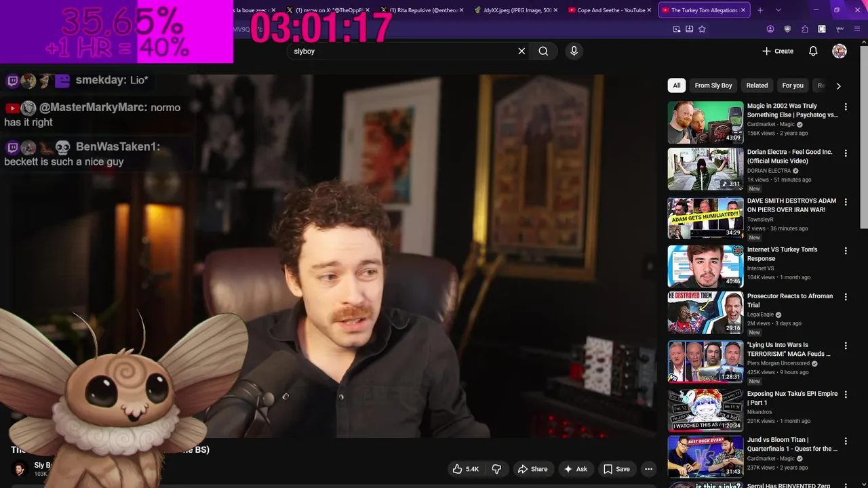Image resolution: width=868 pixels, height=488 pixels.
Task: Open options menu for Nux Taku video
Action: [x=846, y=394]
